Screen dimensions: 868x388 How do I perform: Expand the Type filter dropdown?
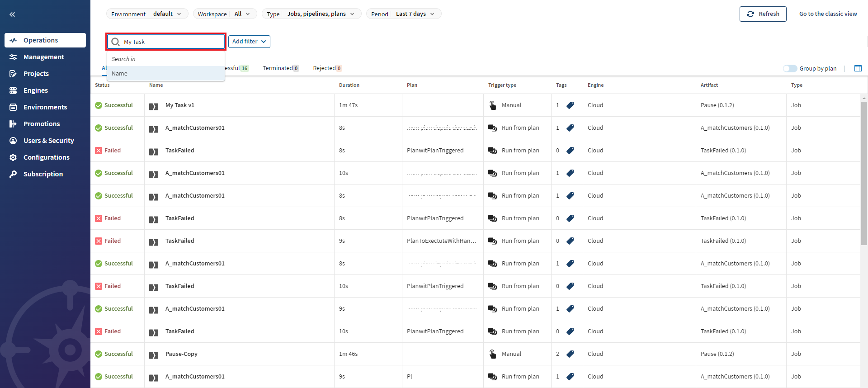click(x=311, y=14)
